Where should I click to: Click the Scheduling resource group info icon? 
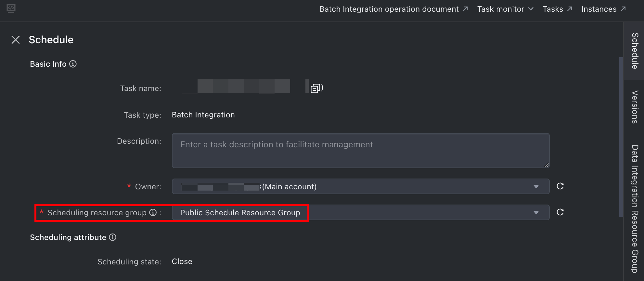pyautogui.click(x=153, y=212)
